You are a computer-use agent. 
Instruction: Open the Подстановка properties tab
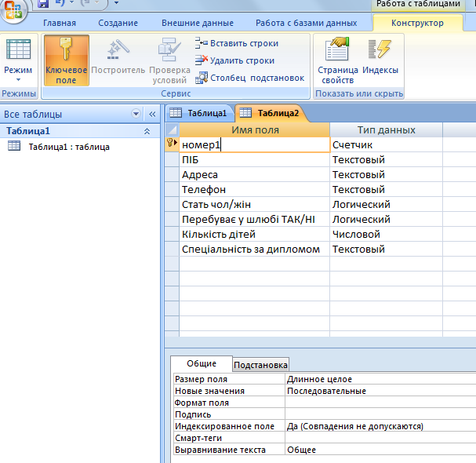[261, 365]
